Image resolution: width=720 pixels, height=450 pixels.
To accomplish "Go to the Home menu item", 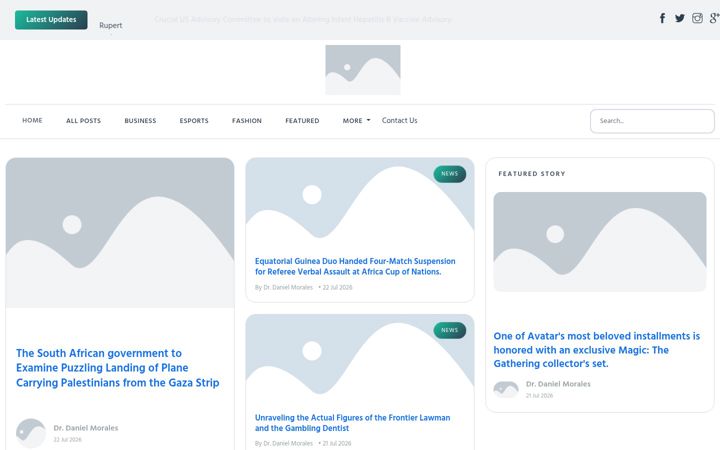I will [32, 120].
